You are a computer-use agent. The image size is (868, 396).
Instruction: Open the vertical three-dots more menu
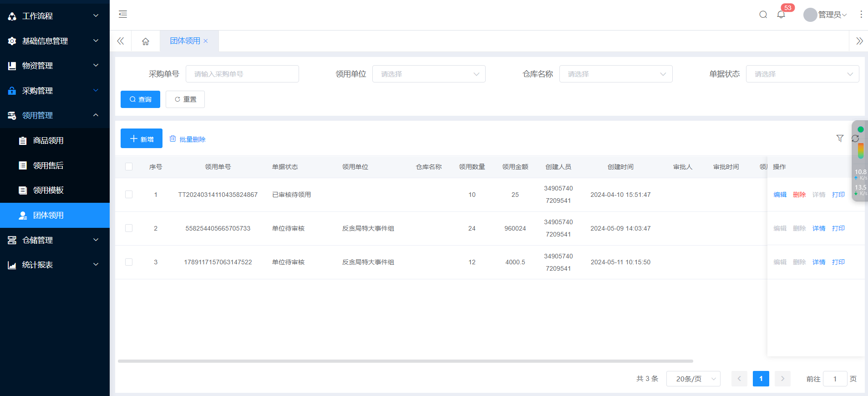[x=861, y=15]
